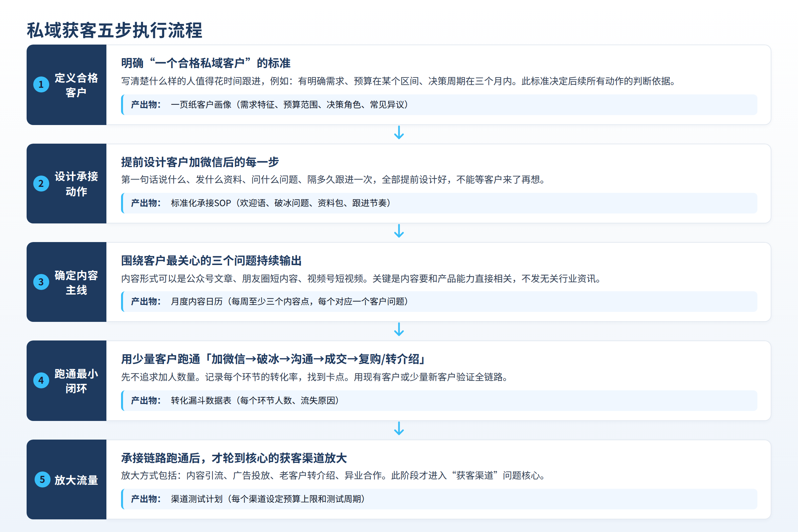Click the label 确定内容主线
Viewport: 798px width, 532px height.
[76, 282]
